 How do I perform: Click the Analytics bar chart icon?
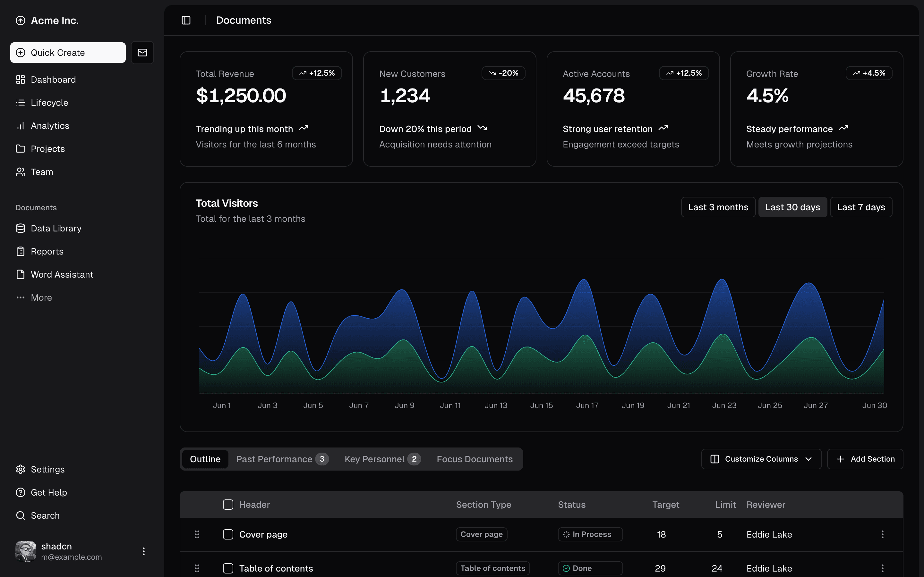21,126
